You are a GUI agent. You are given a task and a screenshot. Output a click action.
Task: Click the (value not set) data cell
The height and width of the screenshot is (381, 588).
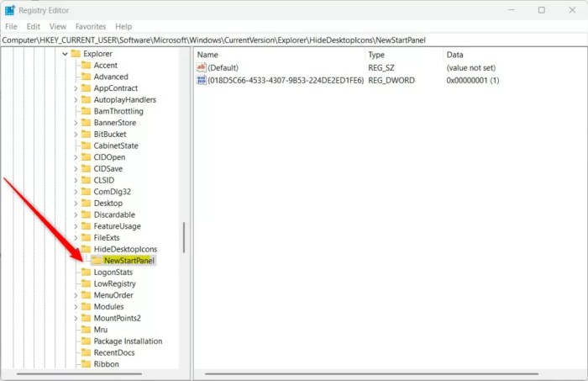click(471, 68)
